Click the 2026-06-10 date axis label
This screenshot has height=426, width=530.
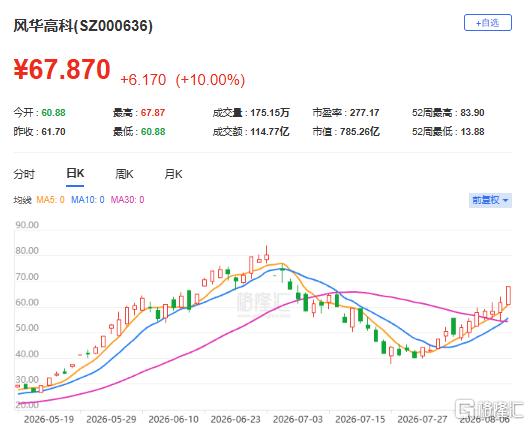(x=173, y=419)
